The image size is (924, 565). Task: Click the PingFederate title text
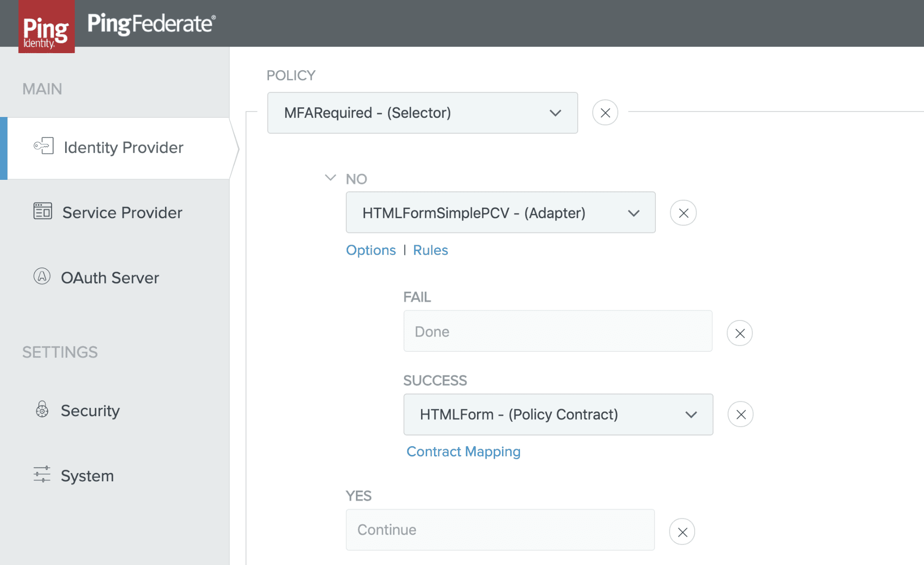152,24
